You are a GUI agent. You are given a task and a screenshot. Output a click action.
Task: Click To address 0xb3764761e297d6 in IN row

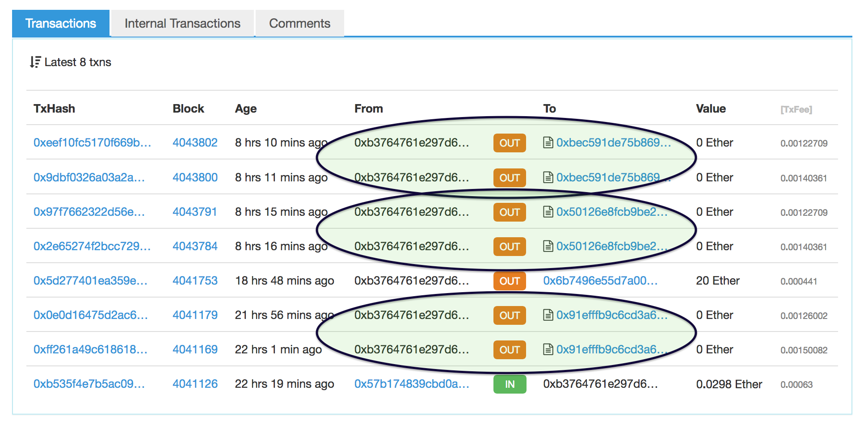[x=600, y=384]
